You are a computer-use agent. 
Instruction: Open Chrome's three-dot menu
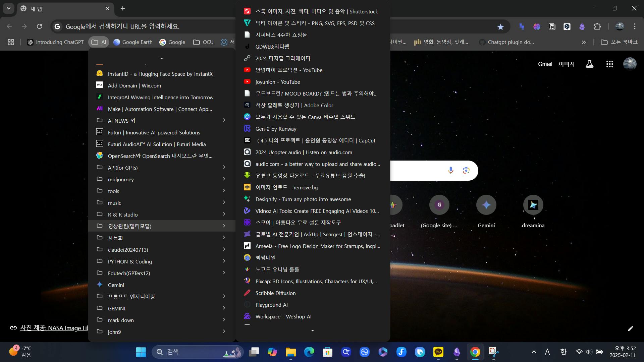tap(635, 26)
